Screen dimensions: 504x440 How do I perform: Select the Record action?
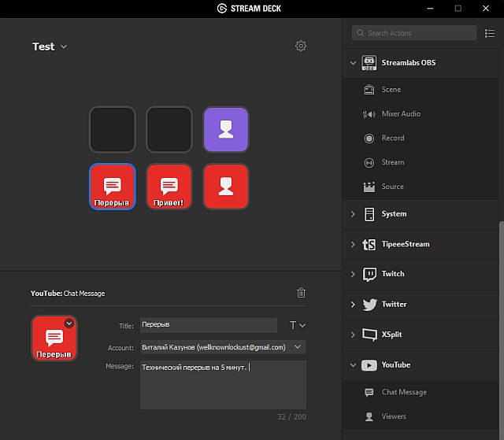click(392, 138)
